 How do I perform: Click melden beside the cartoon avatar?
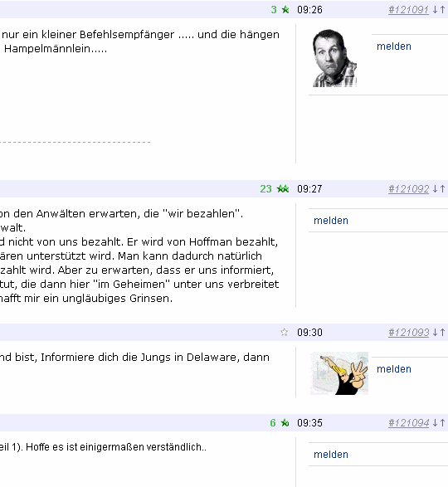tap(394, 369)
